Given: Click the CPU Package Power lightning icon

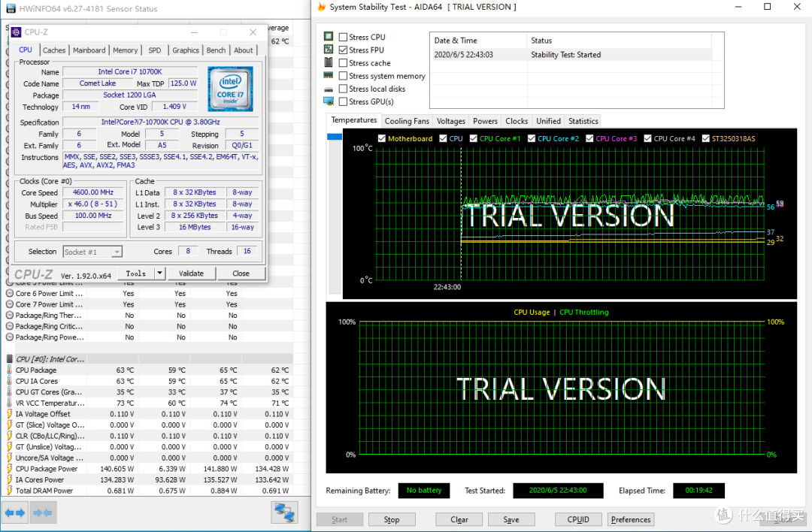Looking at the screenshot, I should pos(9,469).
